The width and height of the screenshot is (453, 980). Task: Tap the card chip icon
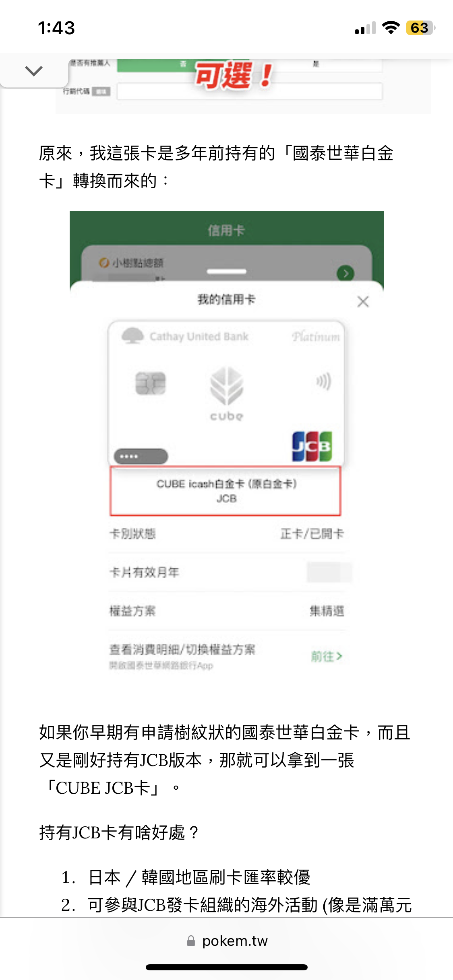(150, 383)
